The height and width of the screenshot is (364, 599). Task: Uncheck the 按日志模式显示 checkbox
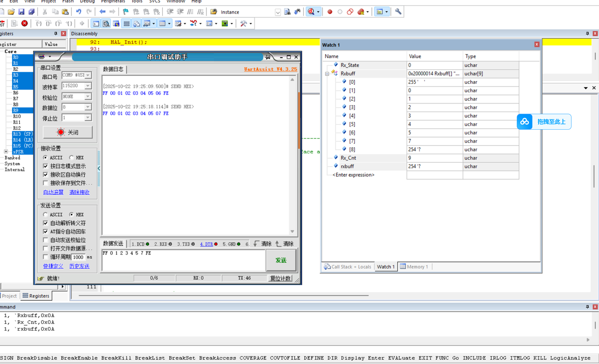(45, 166)
